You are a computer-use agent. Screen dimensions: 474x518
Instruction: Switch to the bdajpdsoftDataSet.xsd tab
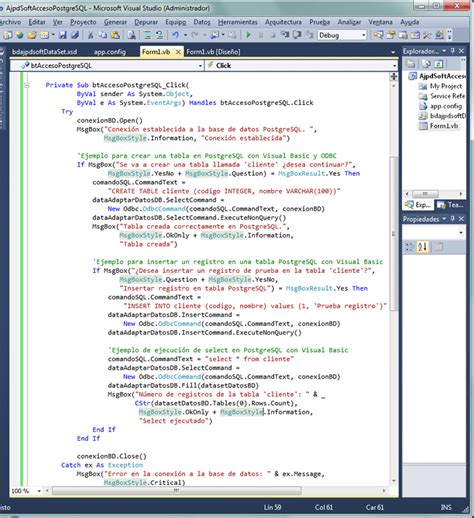coord(44,52)
